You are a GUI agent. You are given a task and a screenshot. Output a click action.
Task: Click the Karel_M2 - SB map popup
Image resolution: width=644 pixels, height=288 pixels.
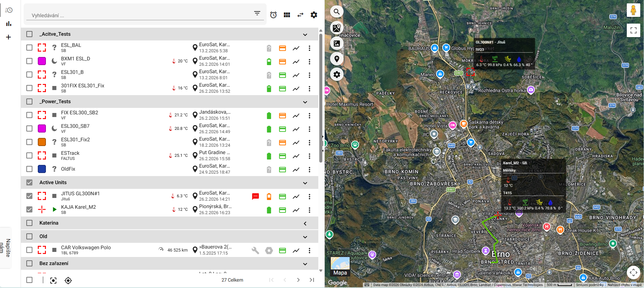point(533,185)
